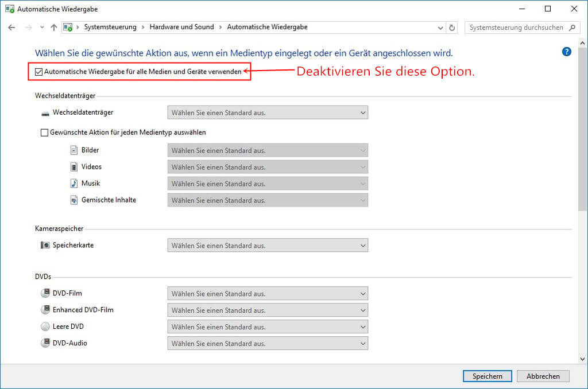Go up one level with the up arrow
The width and height of the screenshot is (588, 389).
53,28
